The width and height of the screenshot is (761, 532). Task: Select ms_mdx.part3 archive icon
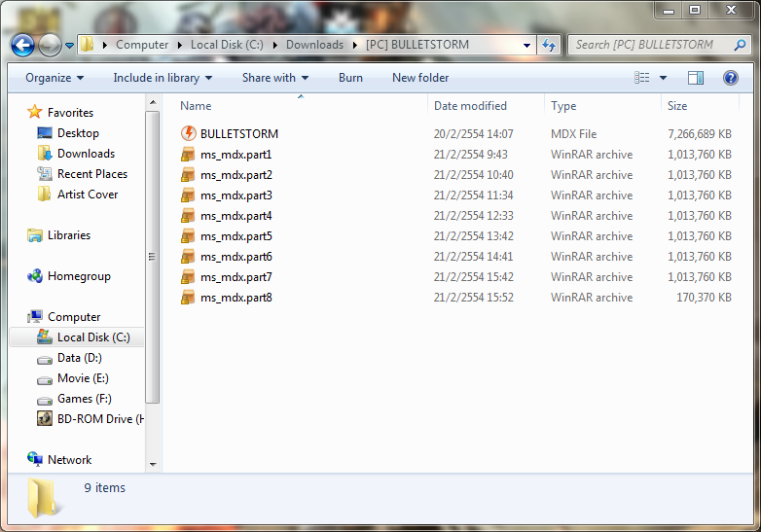188,195
